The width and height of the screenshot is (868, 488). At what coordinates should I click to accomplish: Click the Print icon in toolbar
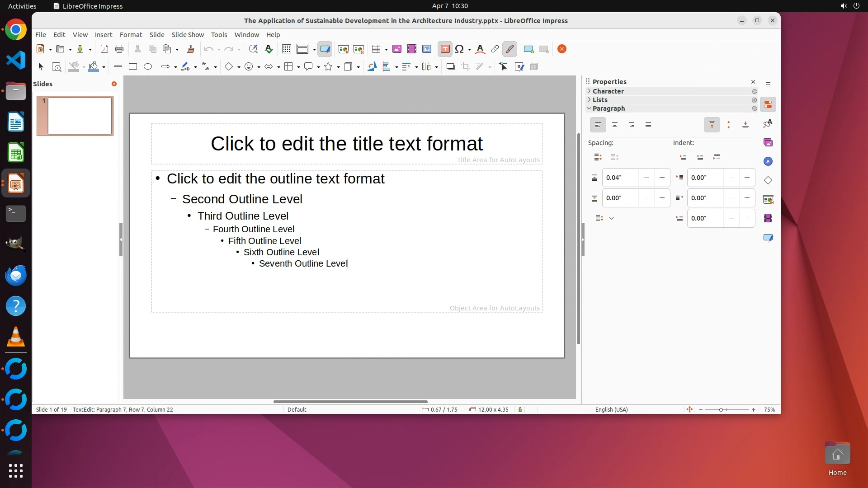[x=119, y=49]
